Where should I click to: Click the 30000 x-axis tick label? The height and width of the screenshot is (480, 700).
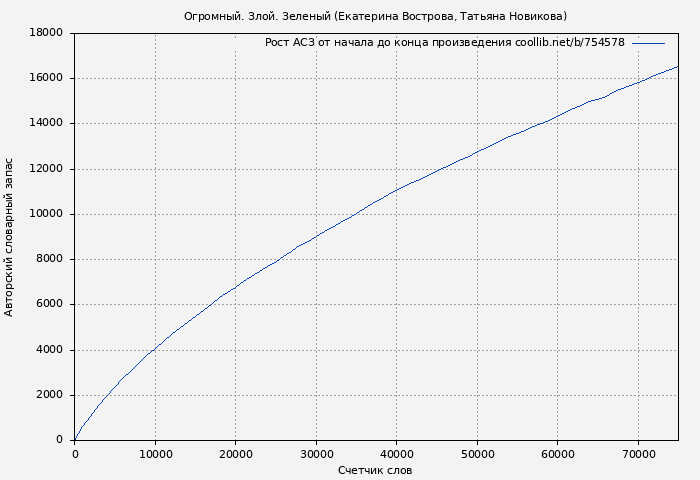pyautogui.click(x=316, y=454)
